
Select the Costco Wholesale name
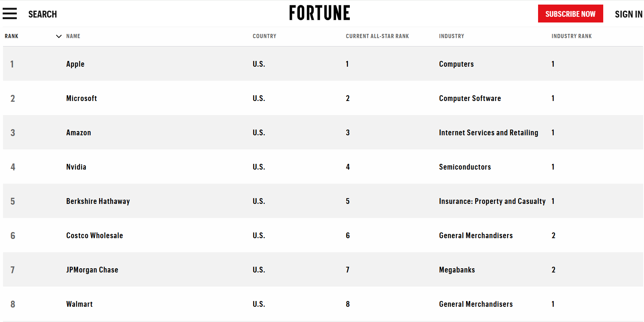point(95,235)
